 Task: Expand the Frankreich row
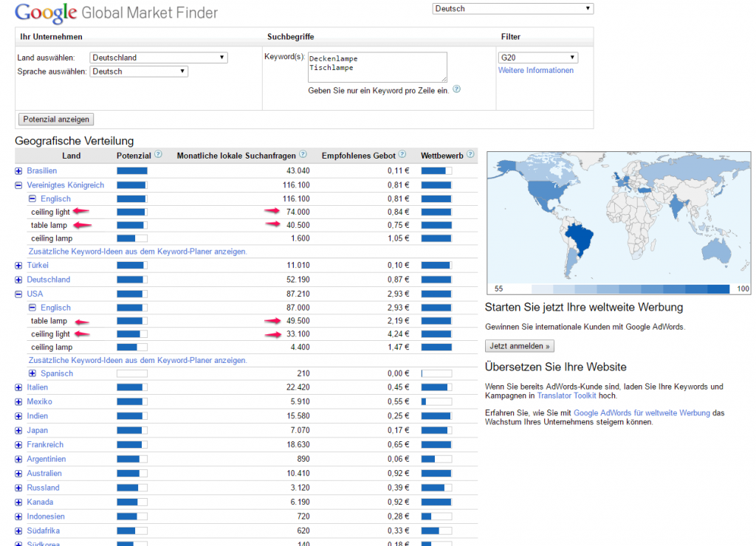pos(18,445)
